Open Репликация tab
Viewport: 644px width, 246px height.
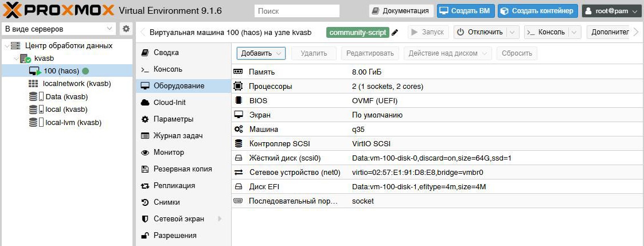coord(183,186)
